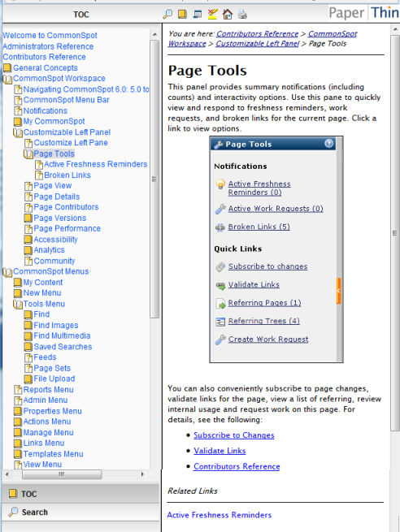Click the TOC vertical scrollbar thumb
This screenshot has width=400, height=532.
154,179
